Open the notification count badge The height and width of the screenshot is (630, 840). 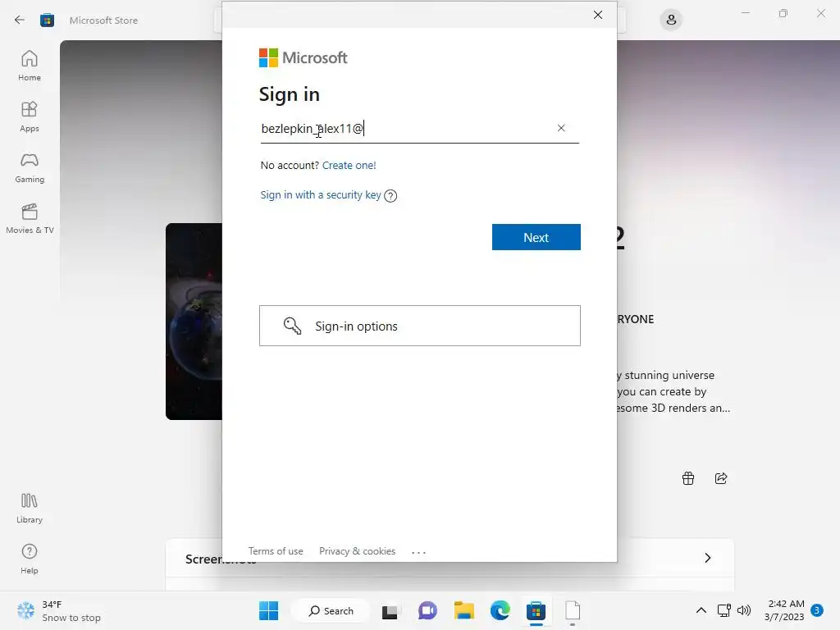pyautogui.click(x=817, y=610)
